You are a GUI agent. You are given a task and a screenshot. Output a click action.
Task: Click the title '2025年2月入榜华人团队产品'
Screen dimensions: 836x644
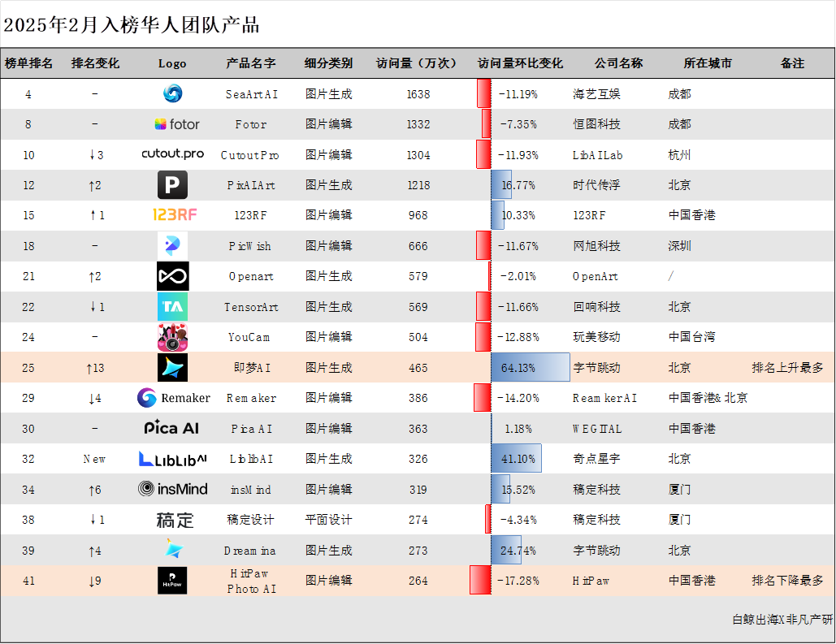131,25
